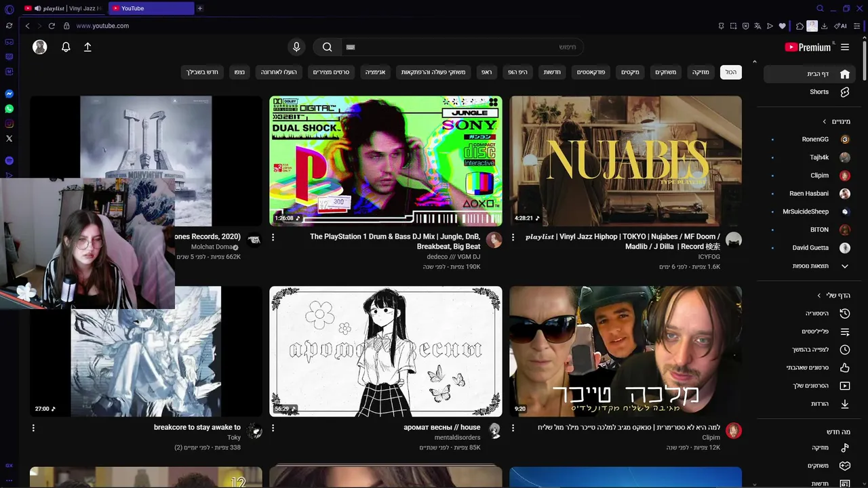Open the David Guetta subscription channel

[810, 247]
